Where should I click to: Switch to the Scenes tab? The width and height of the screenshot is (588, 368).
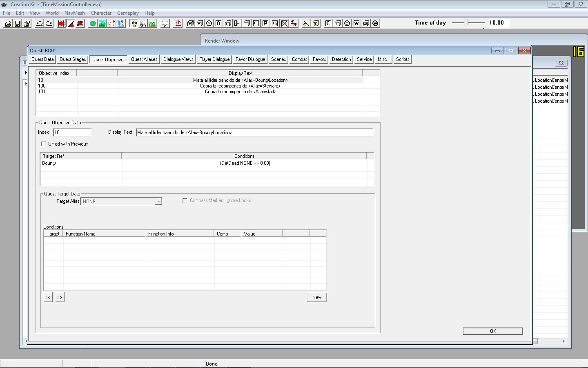tap(278, 59)
